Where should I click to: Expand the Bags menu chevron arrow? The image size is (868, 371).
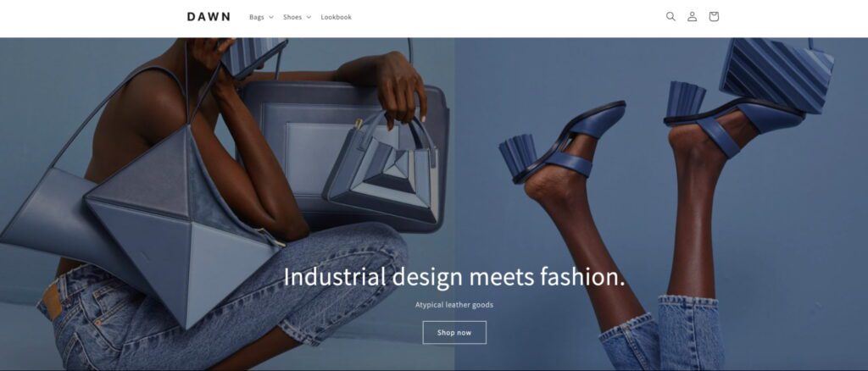pyautogui.click(x=271, y=17)
